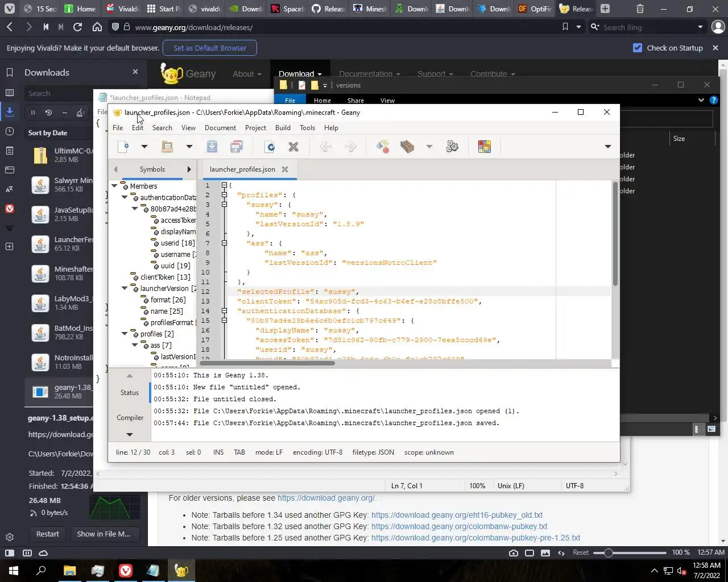
Task: Click the Geany Build brick icon
Action: click(x=407, y=147)
